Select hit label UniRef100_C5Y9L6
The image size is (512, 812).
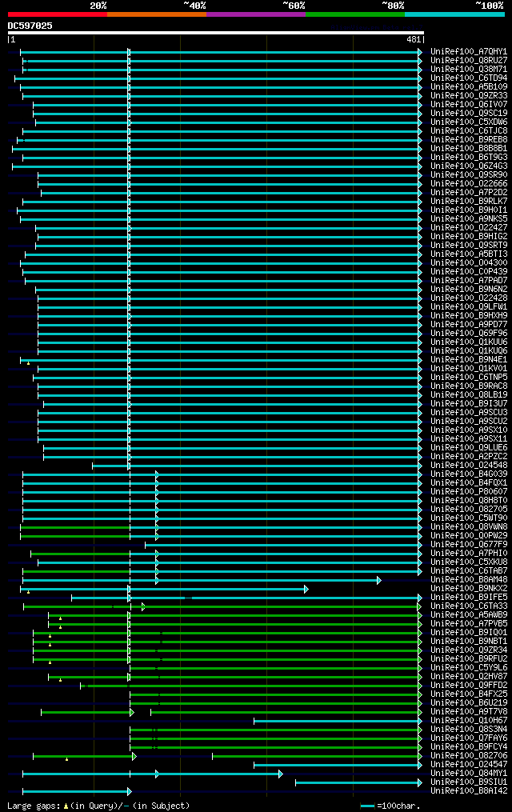click(469, 668)
